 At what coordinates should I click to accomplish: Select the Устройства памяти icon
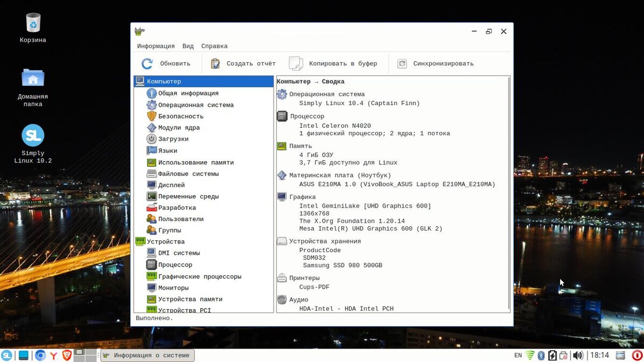pos(151,299)
